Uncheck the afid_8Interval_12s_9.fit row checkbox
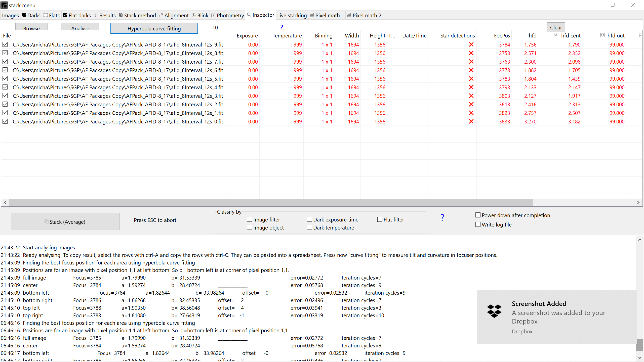 [5, 44]
